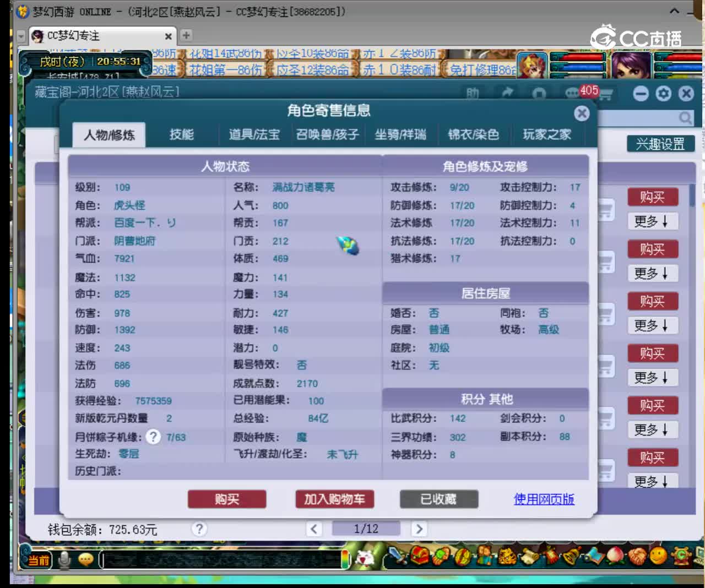This screenshot has height=588, width=705.
Task: Open the second 更多 dropdown in listing
Action: pos(652,273)
